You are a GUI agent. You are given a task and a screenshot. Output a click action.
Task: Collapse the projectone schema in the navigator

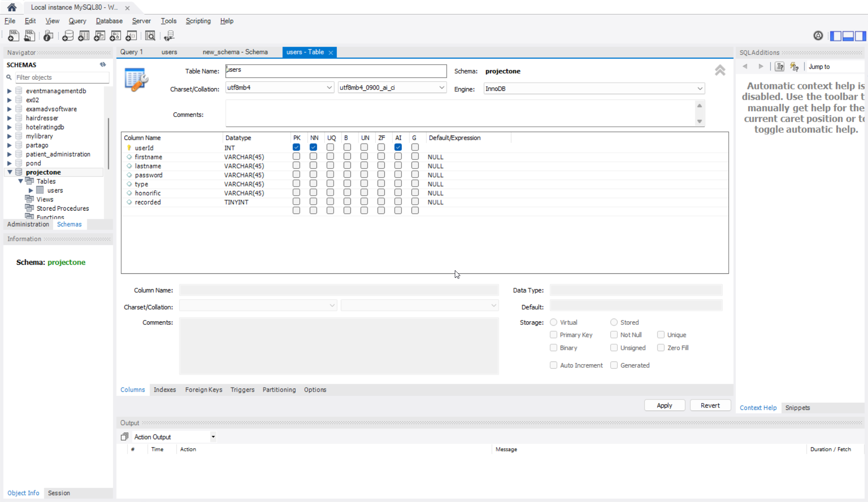9,172
